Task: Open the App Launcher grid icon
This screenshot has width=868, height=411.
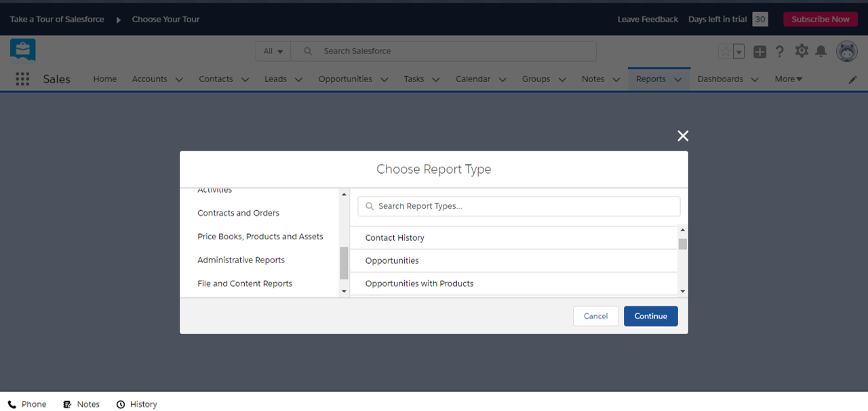Action: [22, 79]
